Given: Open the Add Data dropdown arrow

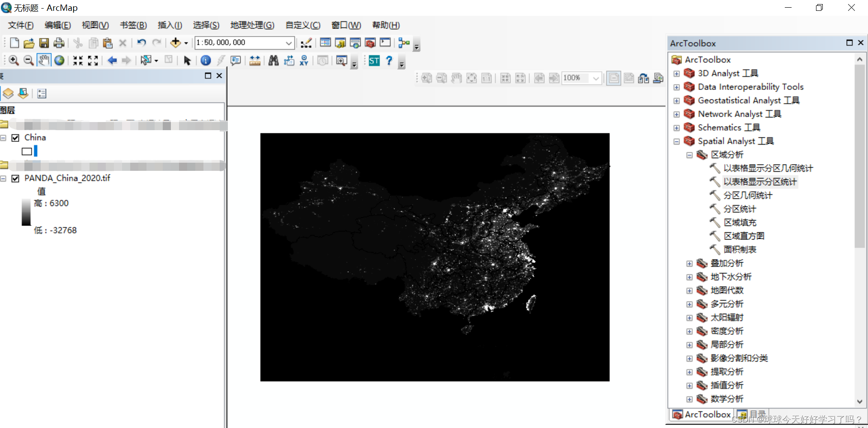Looking at the screenshot, I should pyautogui.click(x=186, y=43).
